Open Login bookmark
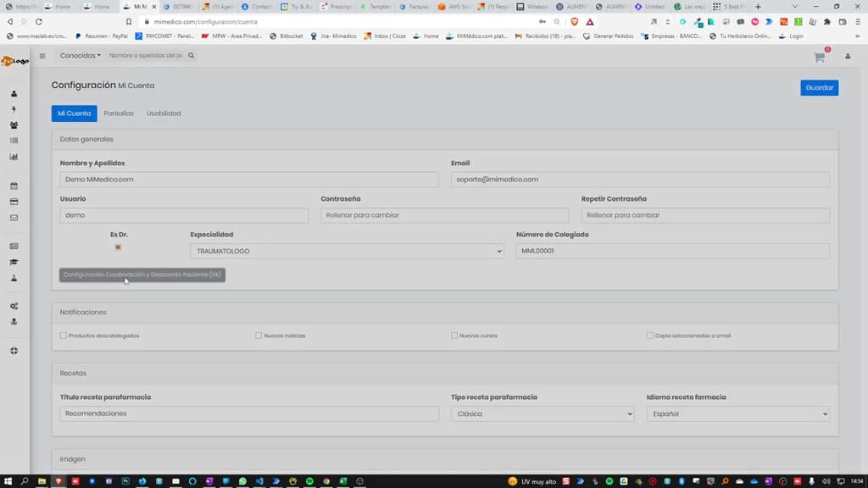Image resolution: width=868 pixels, height=488 pixels. [x=791, y=36]
